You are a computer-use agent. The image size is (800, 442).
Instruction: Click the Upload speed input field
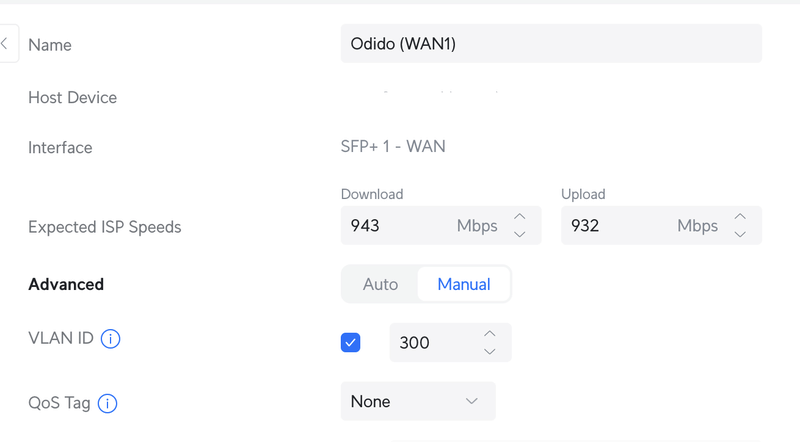pos(615,226)
